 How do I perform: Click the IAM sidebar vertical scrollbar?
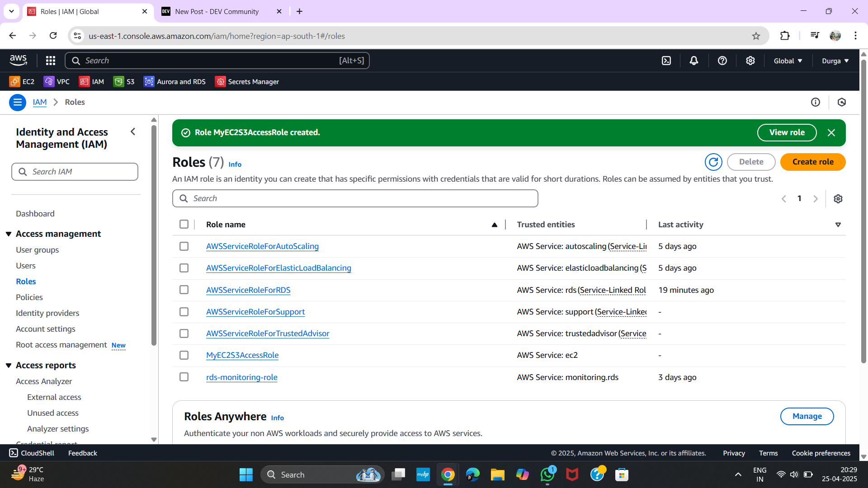tap(154, 235)
